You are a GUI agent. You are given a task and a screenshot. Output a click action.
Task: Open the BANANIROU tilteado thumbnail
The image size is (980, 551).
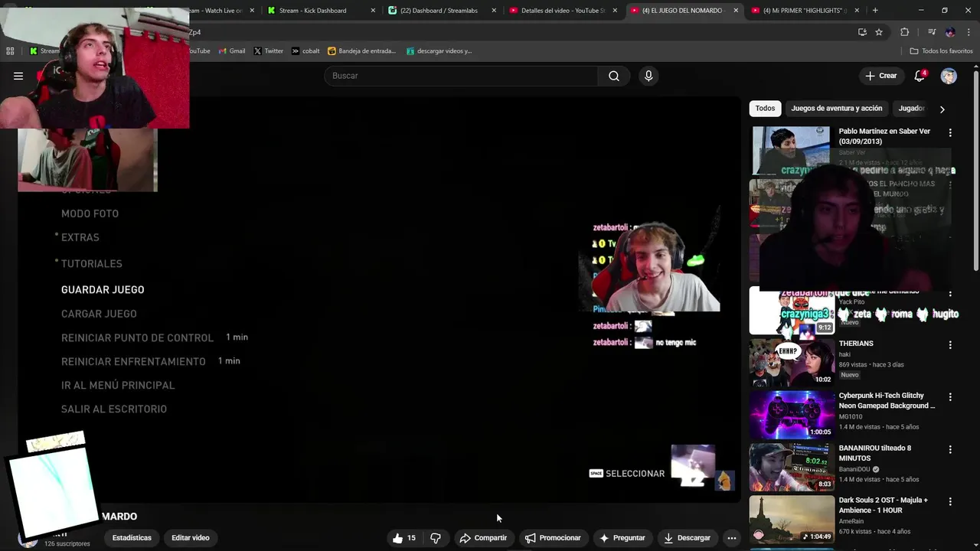coord(792,467)
